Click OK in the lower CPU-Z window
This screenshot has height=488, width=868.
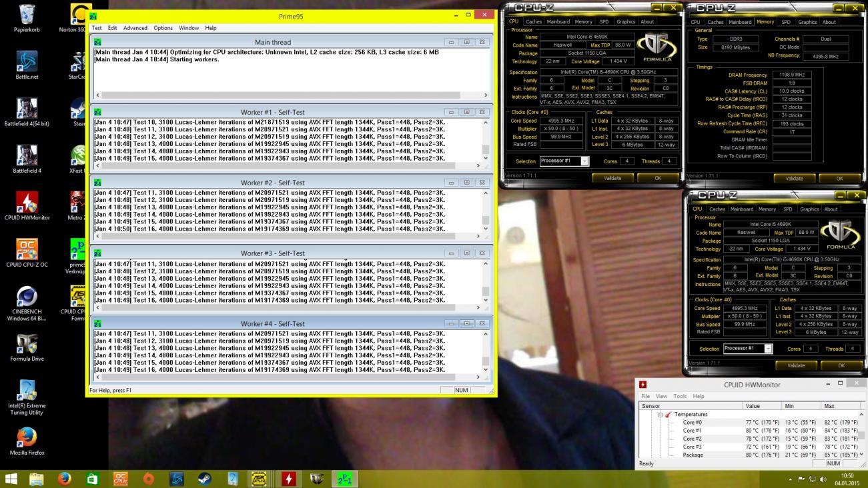point(841,365)
